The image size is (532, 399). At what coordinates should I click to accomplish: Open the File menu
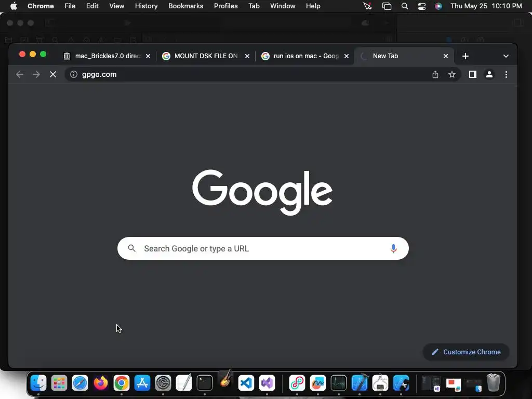point(70,6)
